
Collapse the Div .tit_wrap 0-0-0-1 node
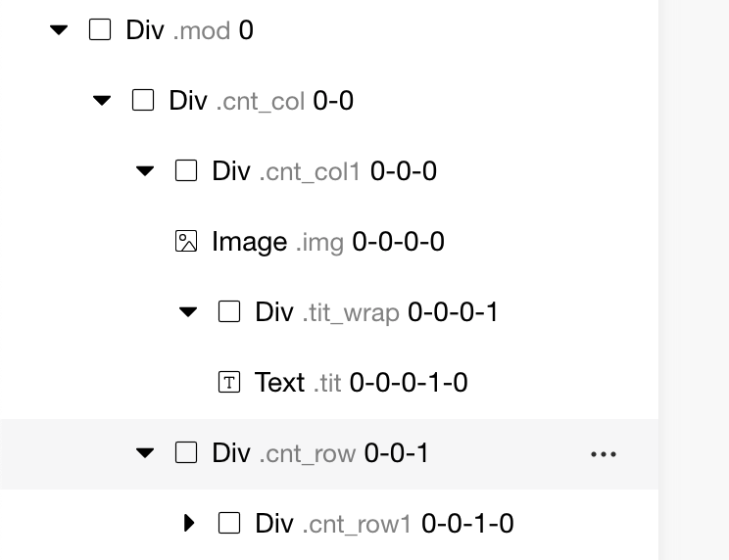[x=188, y=312]
